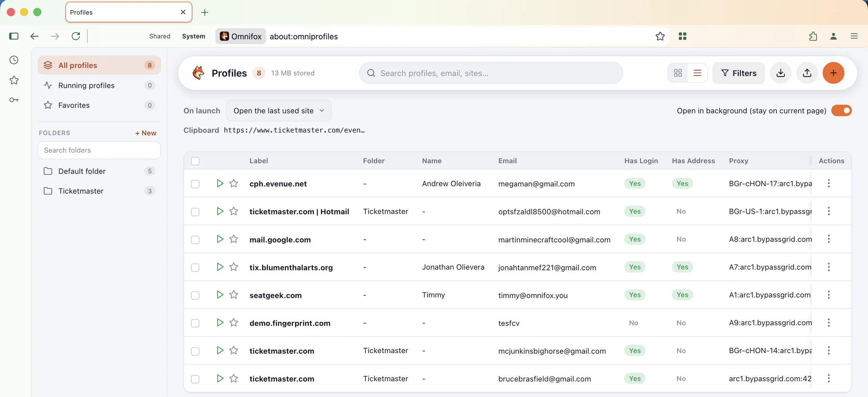Check the ticketmaster.com | Hotmail row checkbox

(195, 211)
